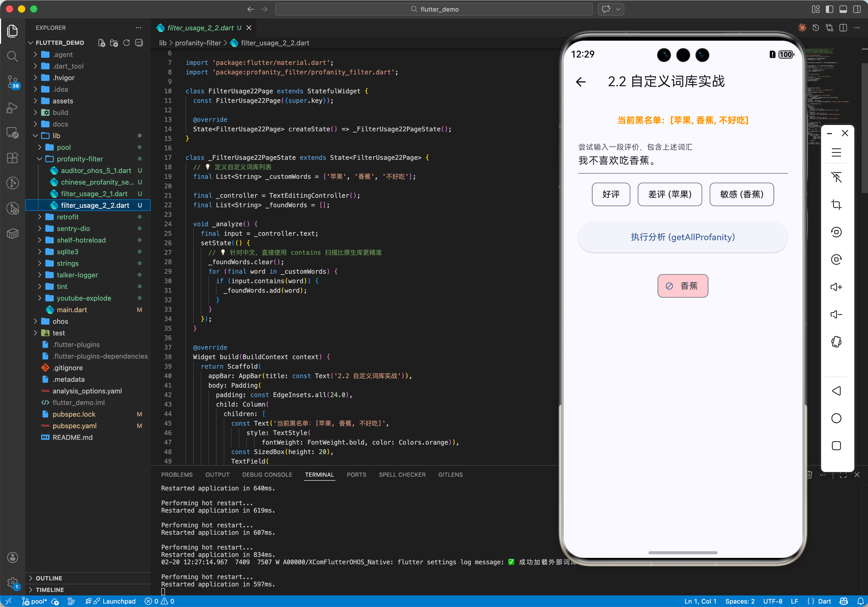
Task: Click New File icon in explorer header
Action: coord(102,43)
